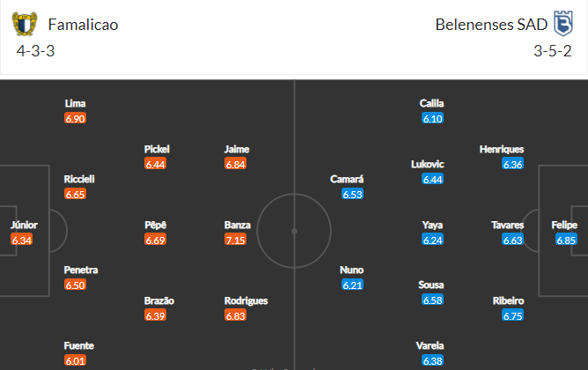Open Belenenses SAD team name link
Image resolution: width=588 pixels, height=370 pixels.
[491, 25]
